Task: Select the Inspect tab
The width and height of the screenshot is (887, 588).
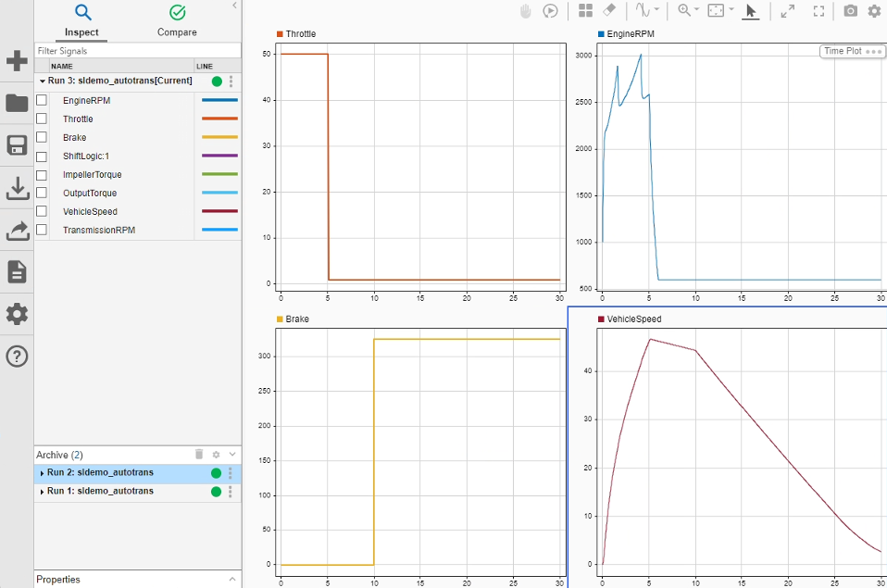Action: [x=81, y=21]
